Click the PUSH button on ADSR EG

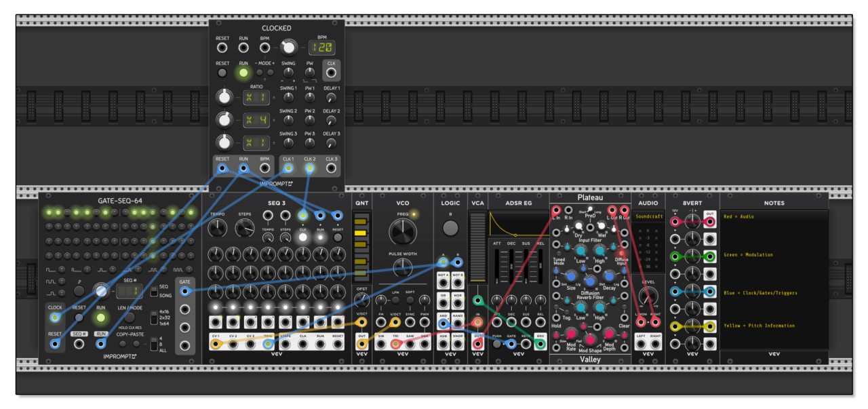(x=496, y=344)
